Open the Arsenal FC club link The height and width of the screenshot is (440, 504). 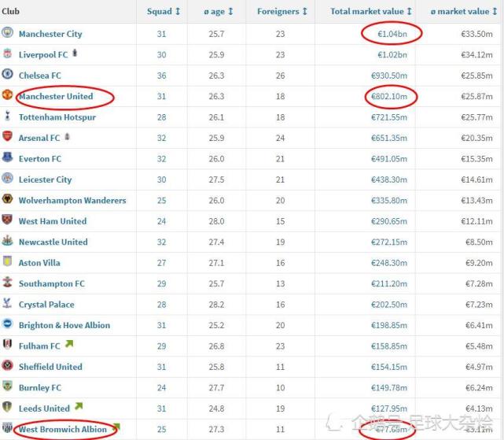pyautogui.click(x=39, y=138)
